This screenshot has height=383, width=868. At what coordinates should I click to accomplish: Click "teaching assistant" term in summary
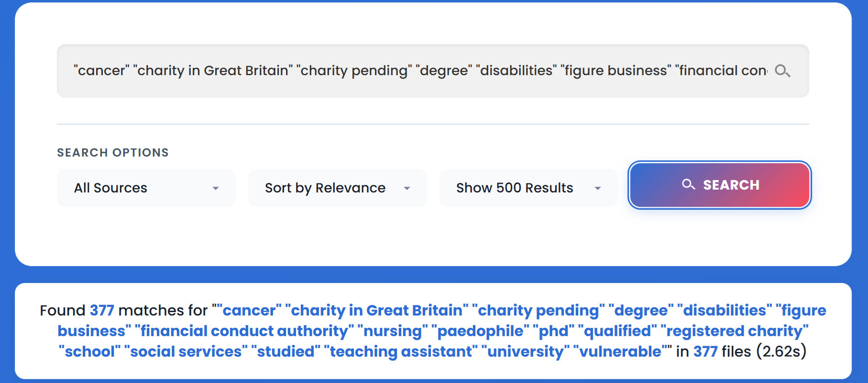[401, 351]
